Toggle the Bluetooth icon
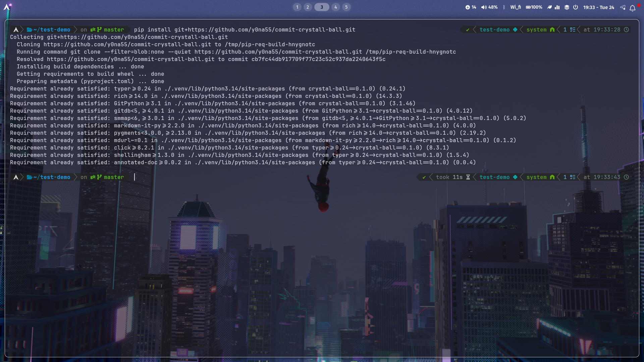This screenshot has width=644, height=362. (504, 7)
